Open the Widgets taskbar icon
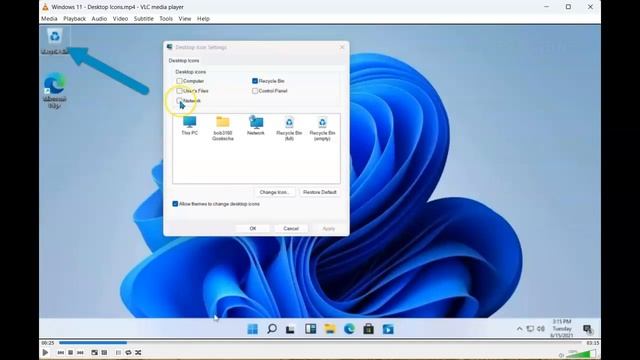The height and width of the screenshot is (360, 640). [x=311, y=329]
